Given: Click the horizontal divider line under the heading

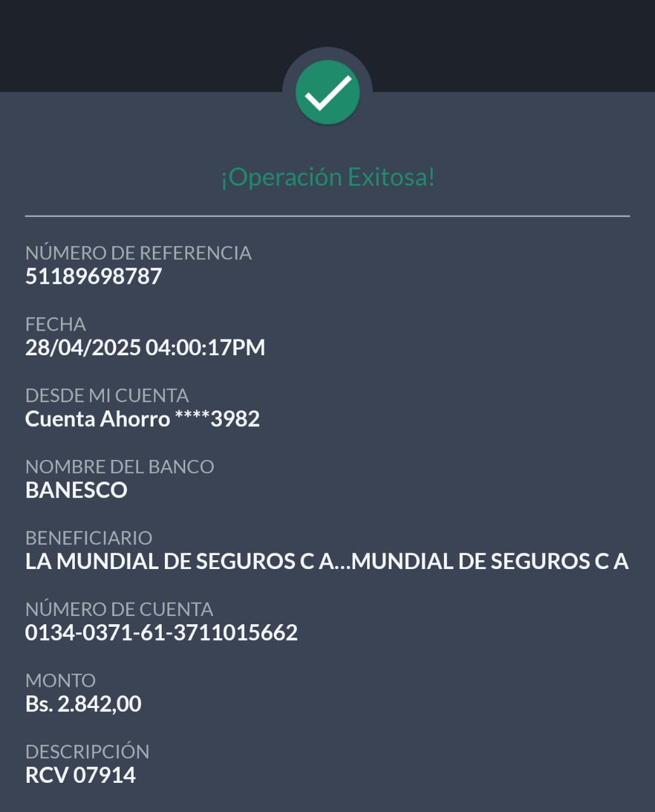Looking at the screenshot, I should point(327,216).
